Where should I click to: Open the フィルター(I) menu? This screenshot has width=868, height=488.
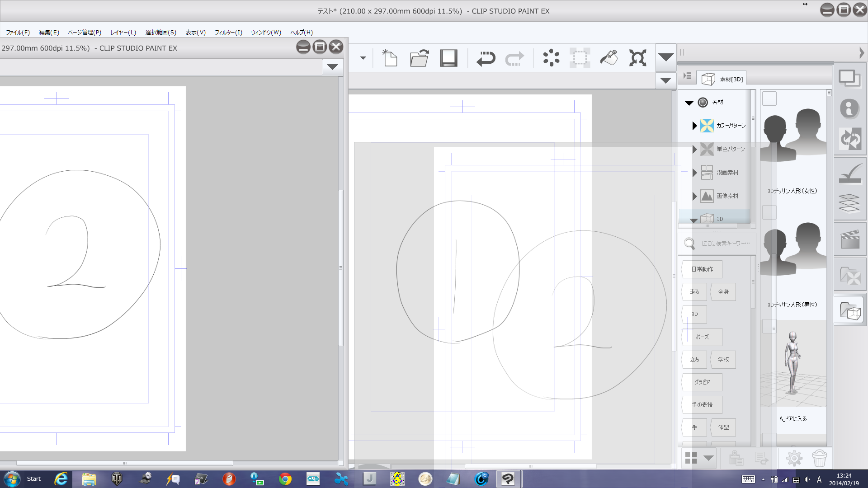point(228,33)
